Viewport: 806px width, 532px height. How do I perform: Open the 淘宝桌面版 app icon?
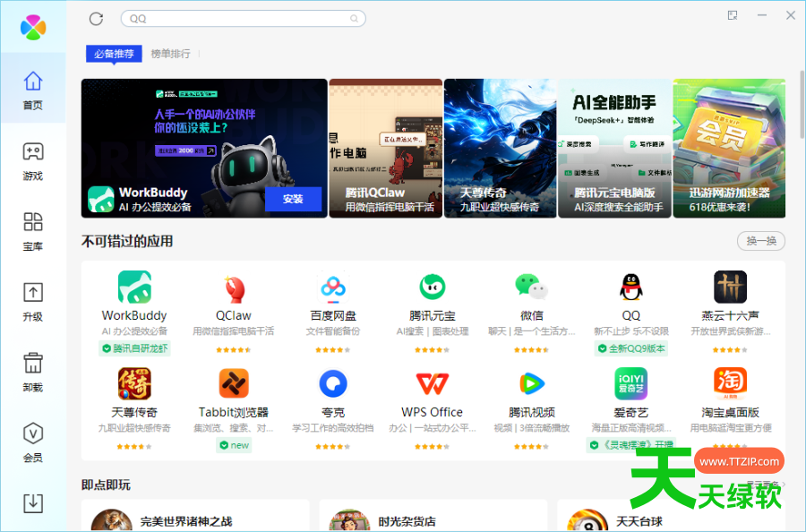(731, 383)
